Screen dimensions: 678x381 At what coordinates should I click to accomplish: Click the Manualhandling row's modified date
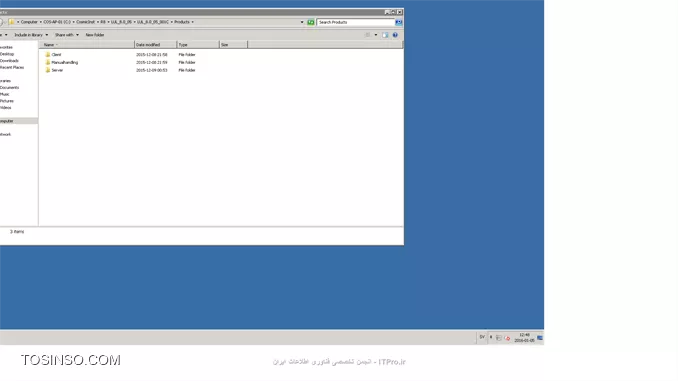click(x=152, y=63)
